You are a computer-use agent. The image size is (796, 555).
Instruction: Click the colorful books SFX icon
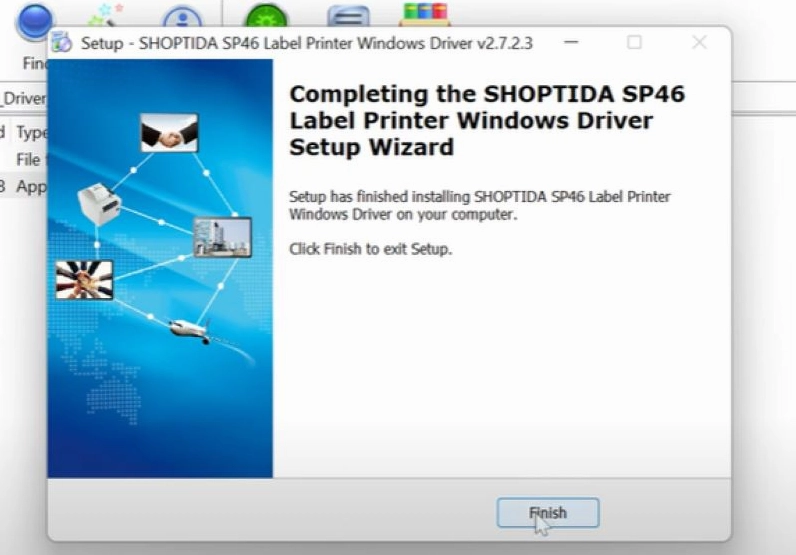point(425,14)
